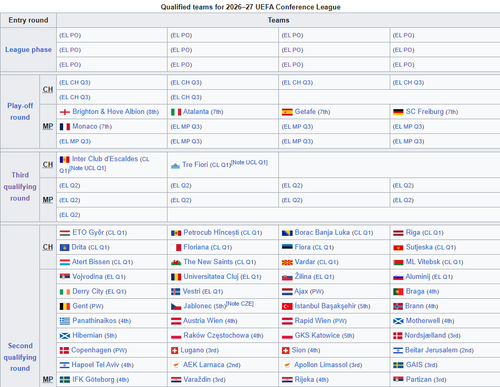The width and height of the screenshot is (500, 387).
Task: Follow the Apollon Limassol link
Action: [x=321, y=365]
